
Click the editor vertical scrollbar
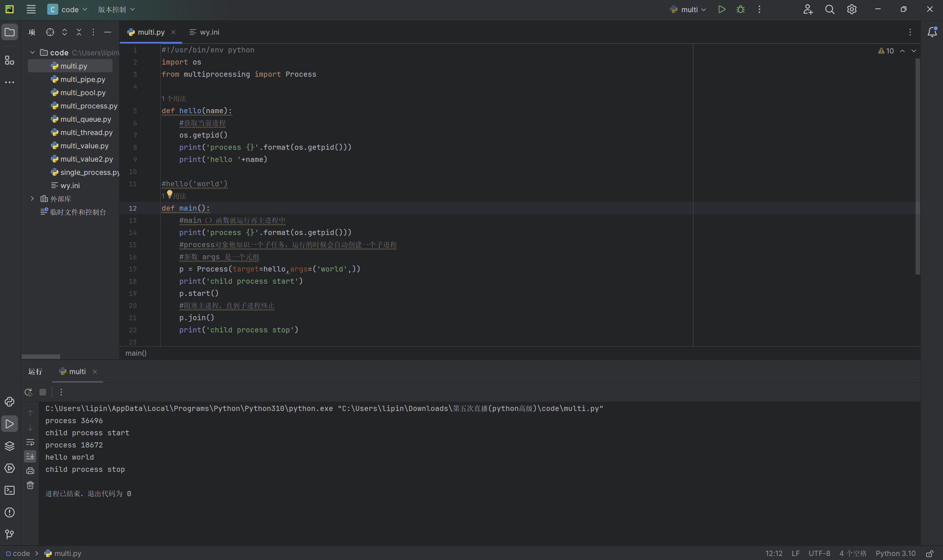(917, 166)
